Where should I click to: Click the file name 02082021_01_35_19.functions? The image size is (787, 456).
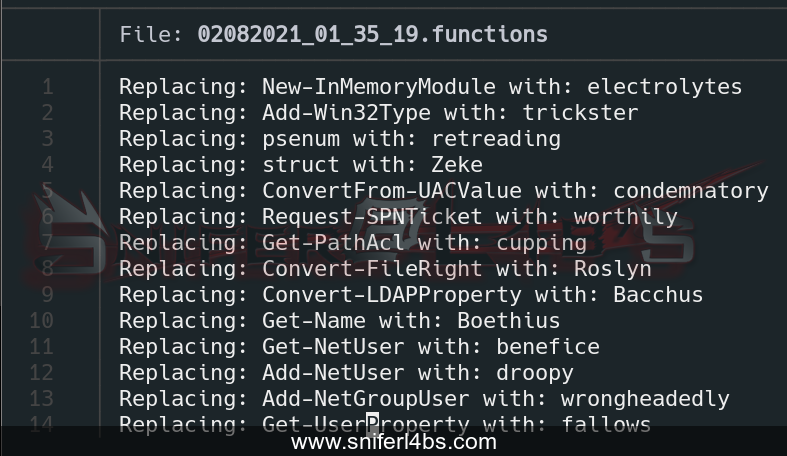pyautogui.click(x=372, y=34)
